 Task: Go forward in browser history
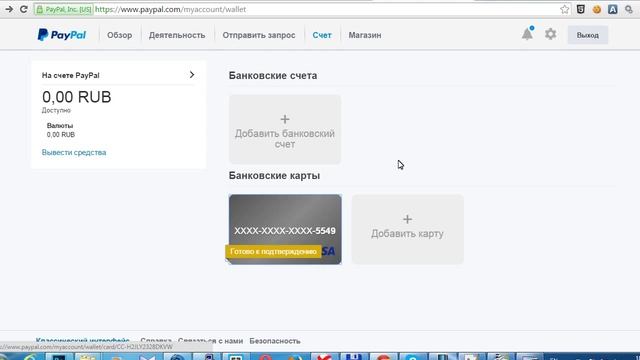point(9,9)
